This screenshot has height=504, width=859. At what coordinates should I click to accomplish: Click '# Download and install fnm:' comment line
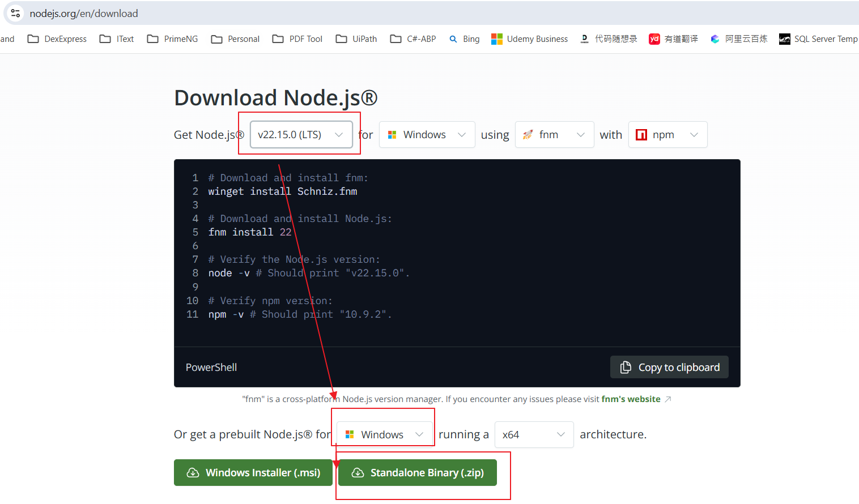coord(288,178)
